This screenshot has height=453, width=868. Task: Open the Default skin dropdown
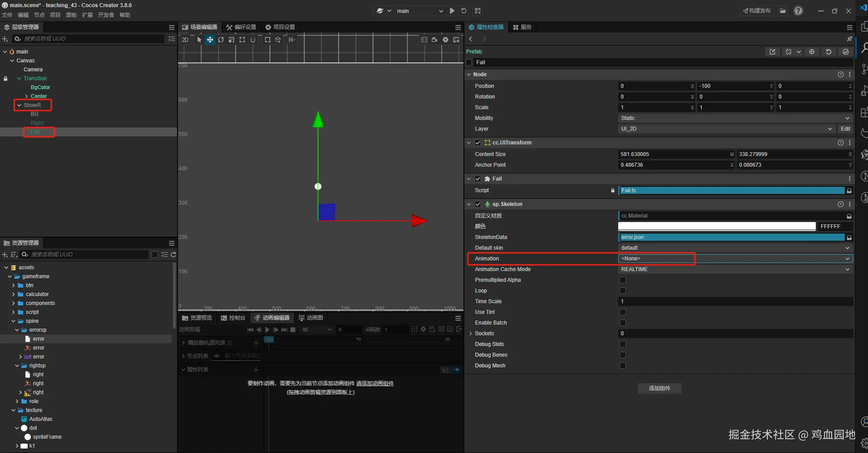[x=736, y=248]
